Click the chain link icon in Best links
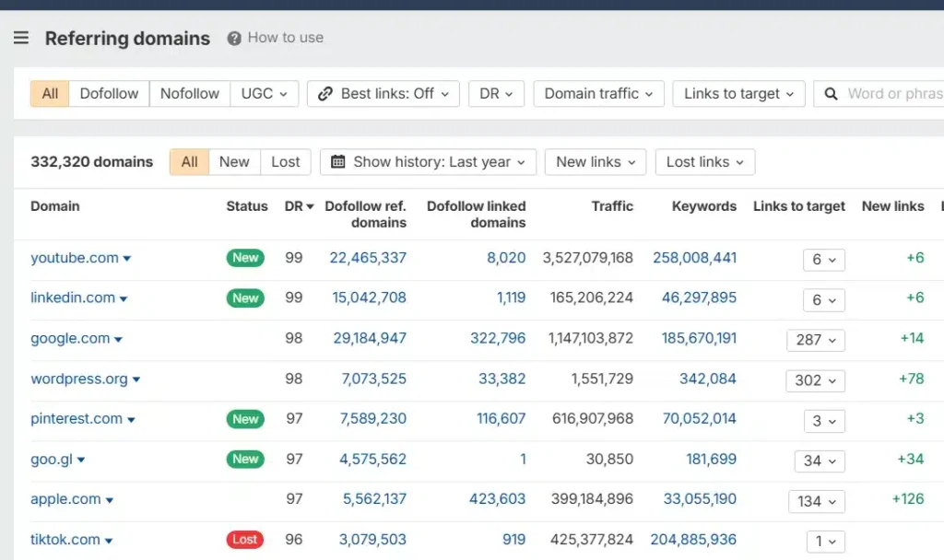Viewport: 944px width, 560px height. [325, 94]
